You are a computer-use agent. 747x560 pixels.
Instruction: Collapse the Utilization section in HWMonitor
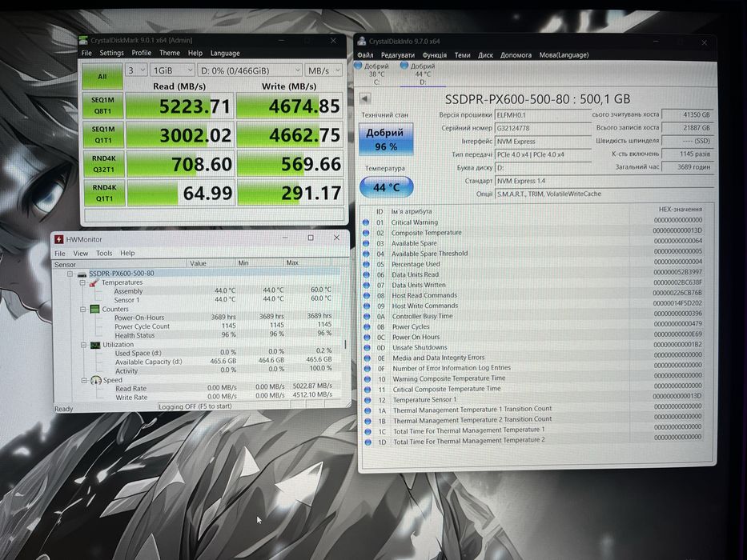[84, 345]
